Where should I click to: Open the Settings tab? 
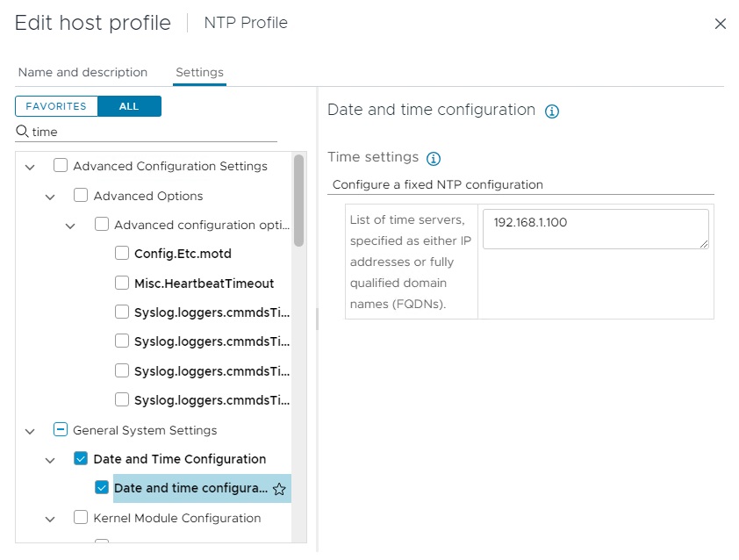point(199,72)
